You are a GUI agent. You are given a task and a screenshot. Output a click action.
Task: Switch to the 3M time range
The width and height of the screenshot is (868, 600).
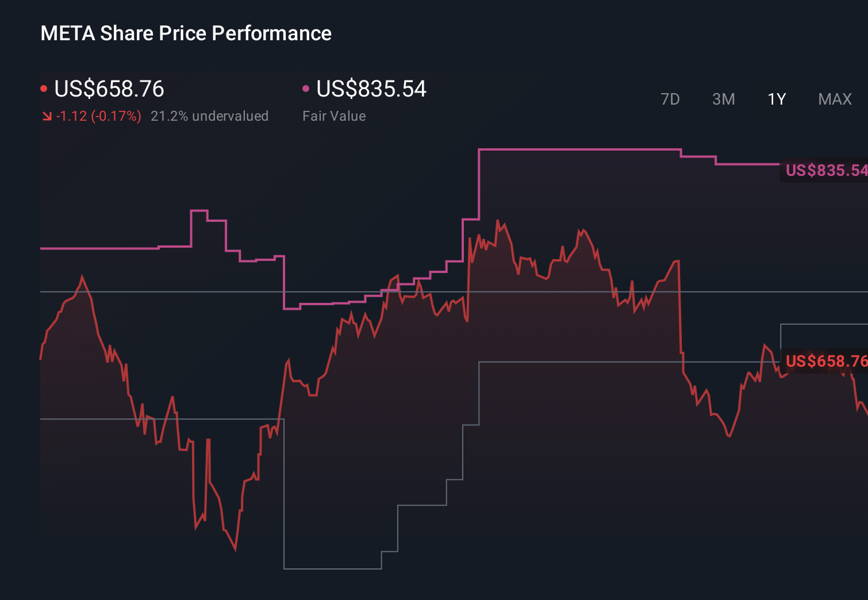pos(723,99)
